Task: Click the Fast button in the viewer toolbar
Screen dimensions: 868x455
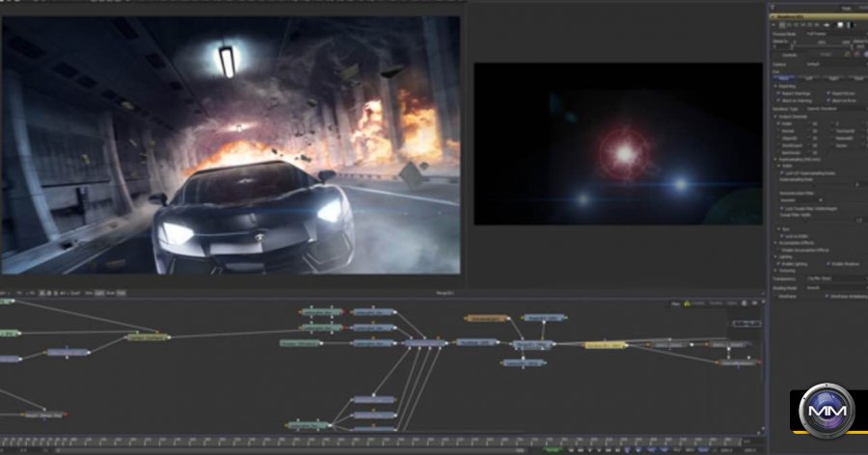Action: [121, 293]
